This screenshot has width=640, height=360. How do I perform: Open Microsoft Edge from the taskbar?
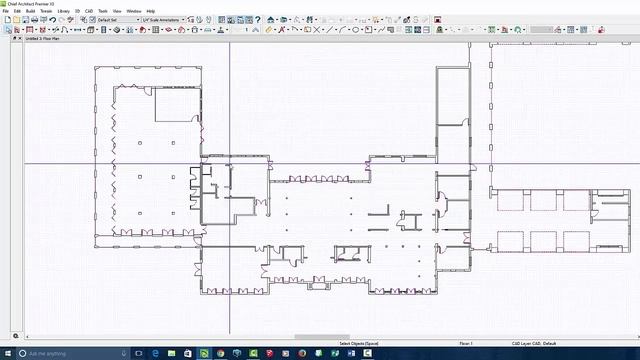tap(155, 353)
